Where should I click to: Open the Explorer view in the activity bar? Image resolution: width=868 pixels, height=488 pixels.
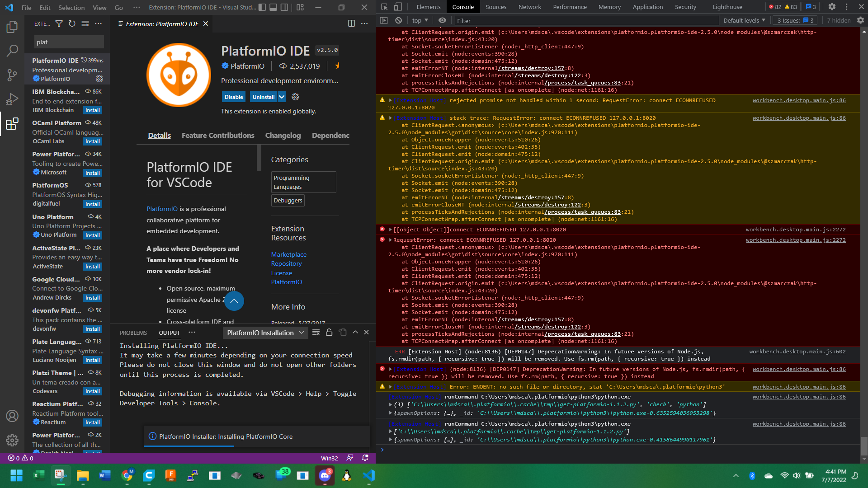coord(12,27)
